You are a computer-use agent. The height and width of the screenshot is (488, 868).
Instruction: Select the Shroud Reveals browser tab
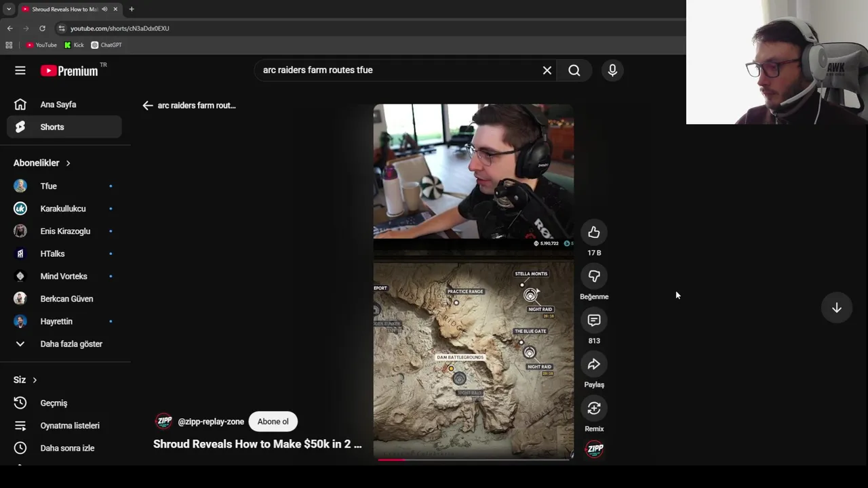pyautogui.click(x=70, y=9)
